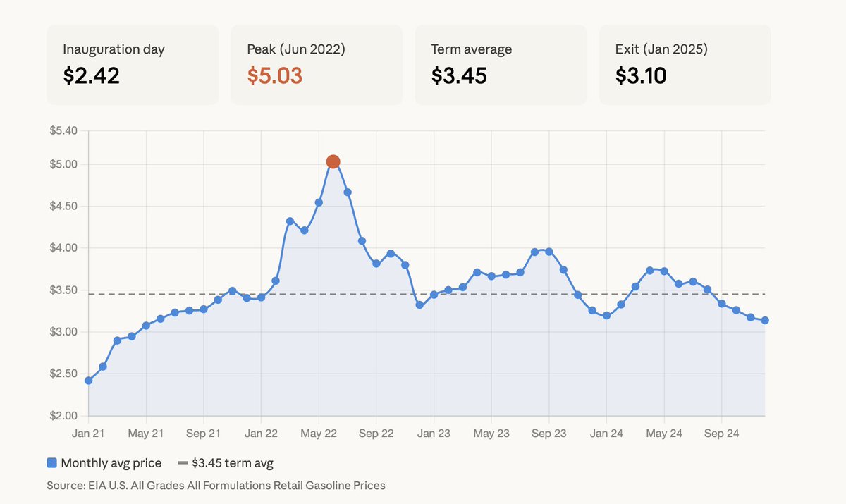Click the "$5.00" y-axis label

pos(63,165)
